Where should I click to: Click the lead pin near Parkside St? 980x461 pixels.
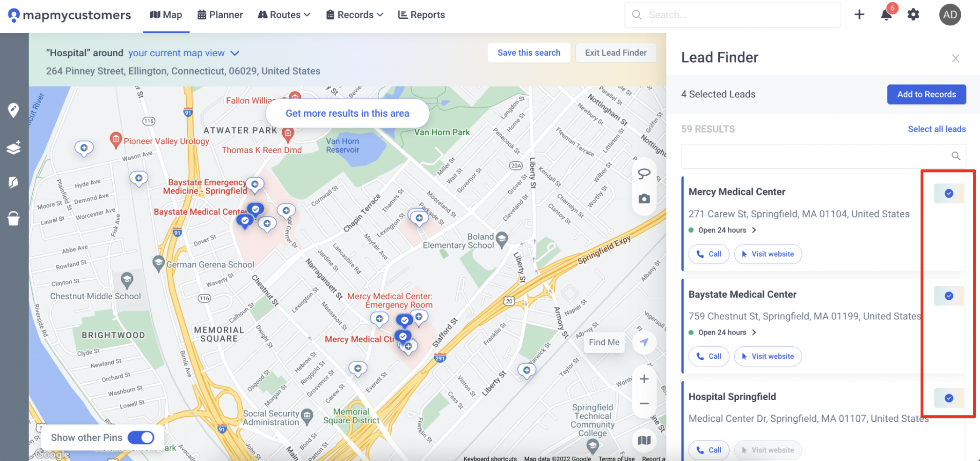[419, 218]
